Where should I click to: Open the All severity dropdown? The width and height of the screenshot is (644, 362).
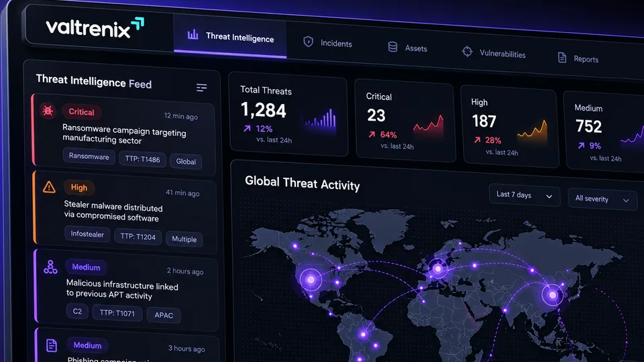click(602, 199)
